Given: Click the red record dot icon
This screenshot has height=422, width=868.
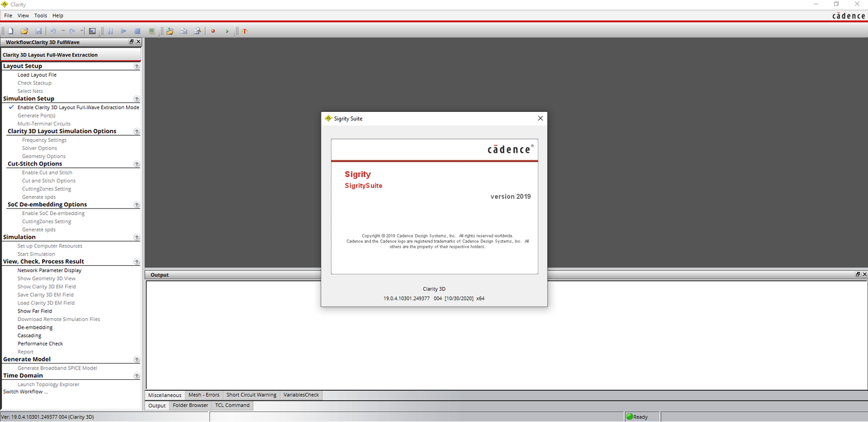Looking at the screenshot, I should [x=213, y=31].
